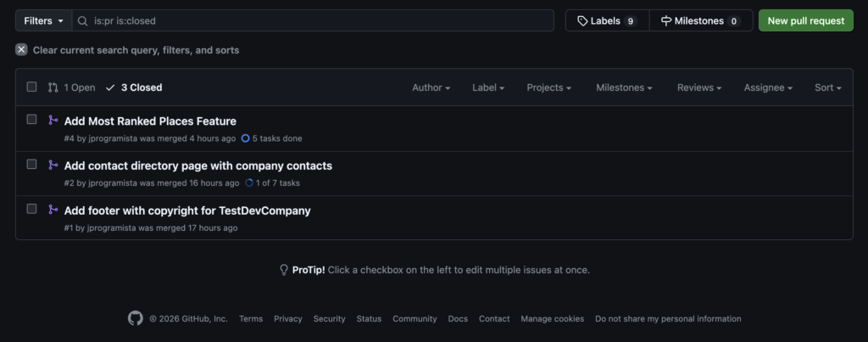Check the box for Add Most Ranked Places Feature
This screenshot has width=868, height=342.
[x=32, y=120]
